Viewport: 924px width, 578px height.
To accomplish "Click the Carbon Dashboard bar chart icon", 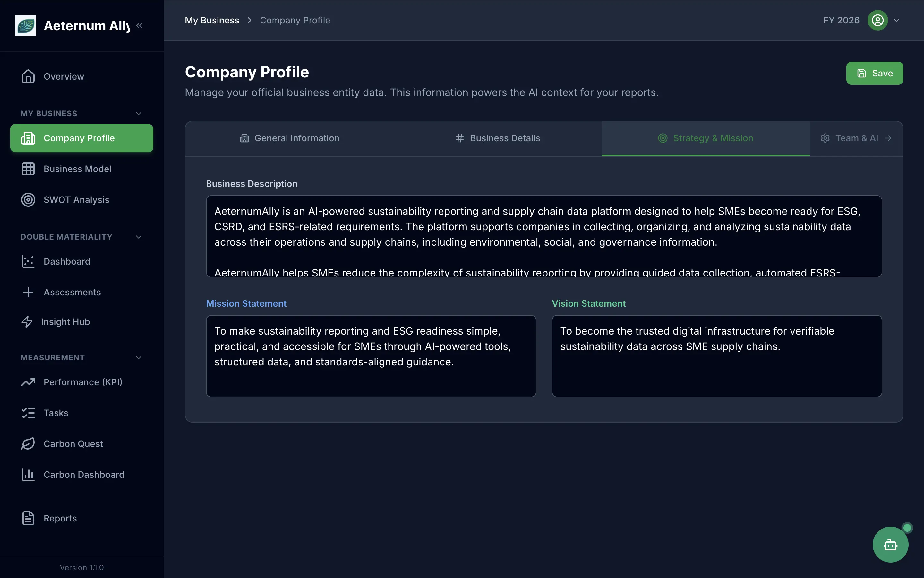I will pyautogui.click(x=28, y=474).
